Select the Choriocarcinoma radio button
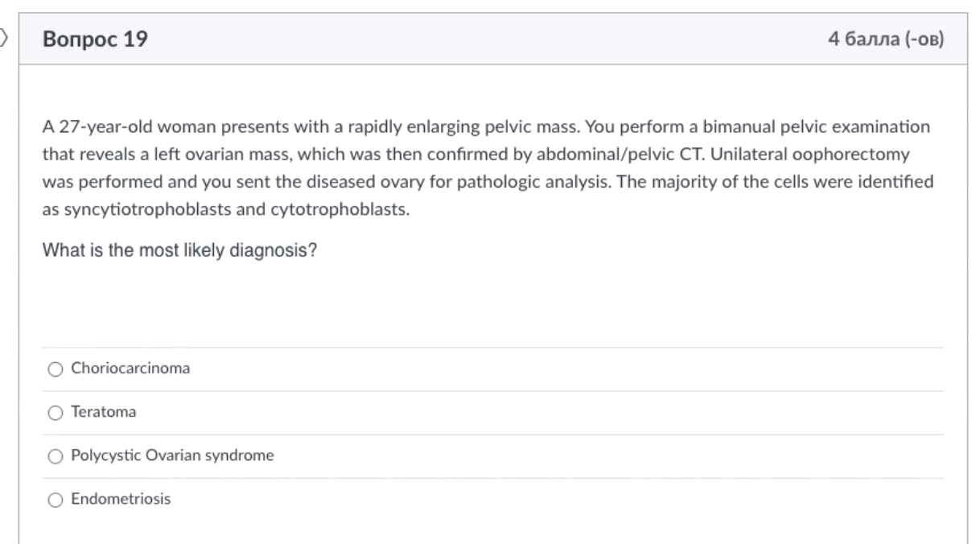This screenshot has width=980, height=544. click(55, 369)
